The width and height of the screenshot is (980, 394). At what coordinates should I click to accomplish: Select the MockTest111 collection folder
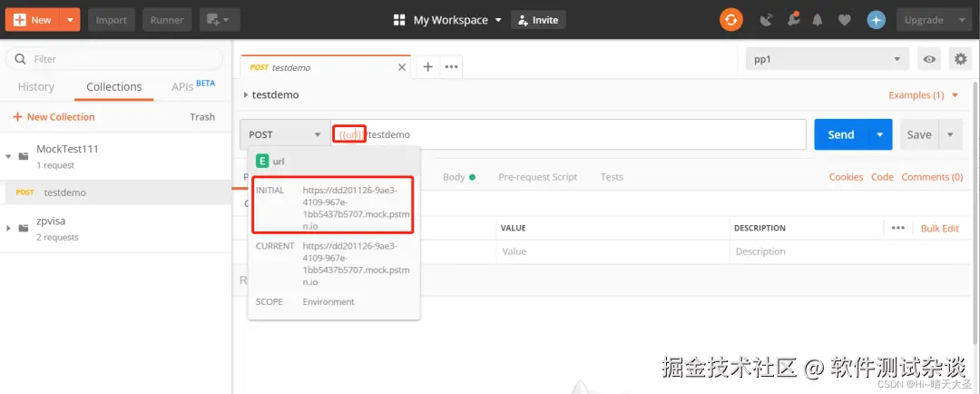coord(115,156)
